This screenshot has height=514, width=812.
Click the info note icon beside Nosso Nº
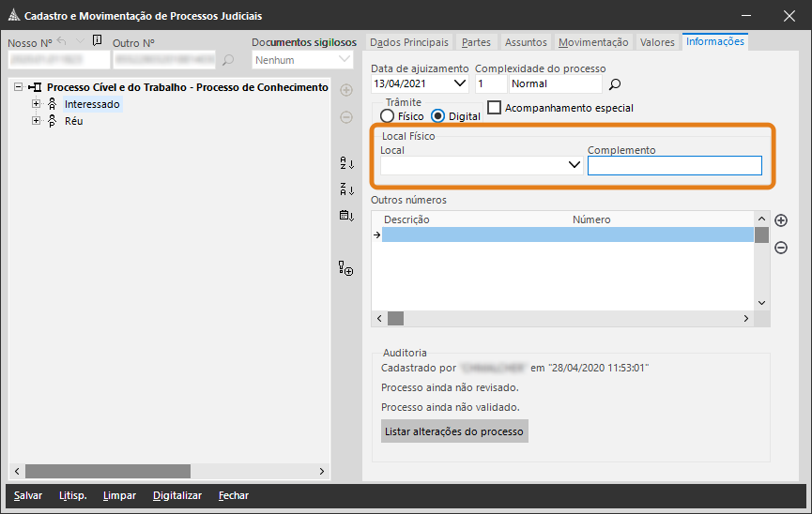(97, 41)
